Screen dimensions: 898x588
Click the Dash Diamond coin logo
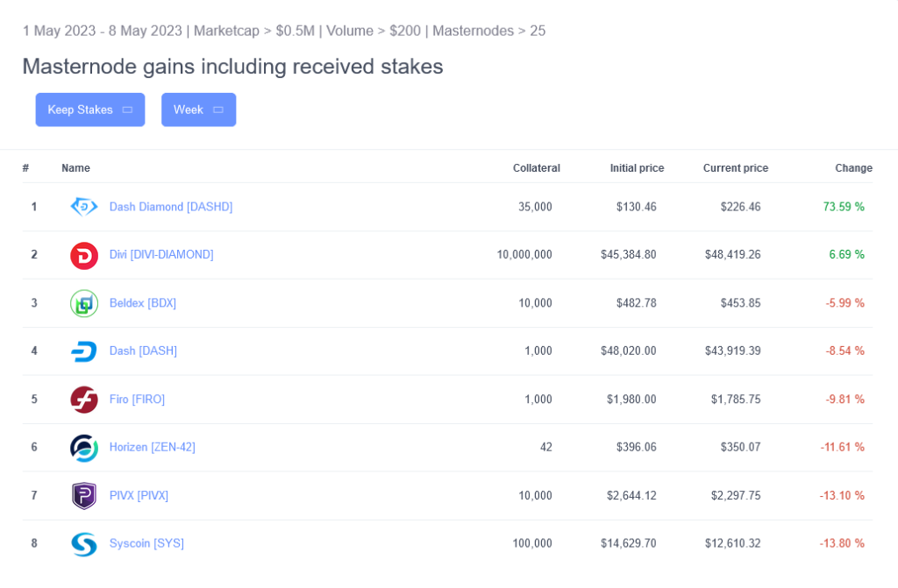(x=84, y=207)
